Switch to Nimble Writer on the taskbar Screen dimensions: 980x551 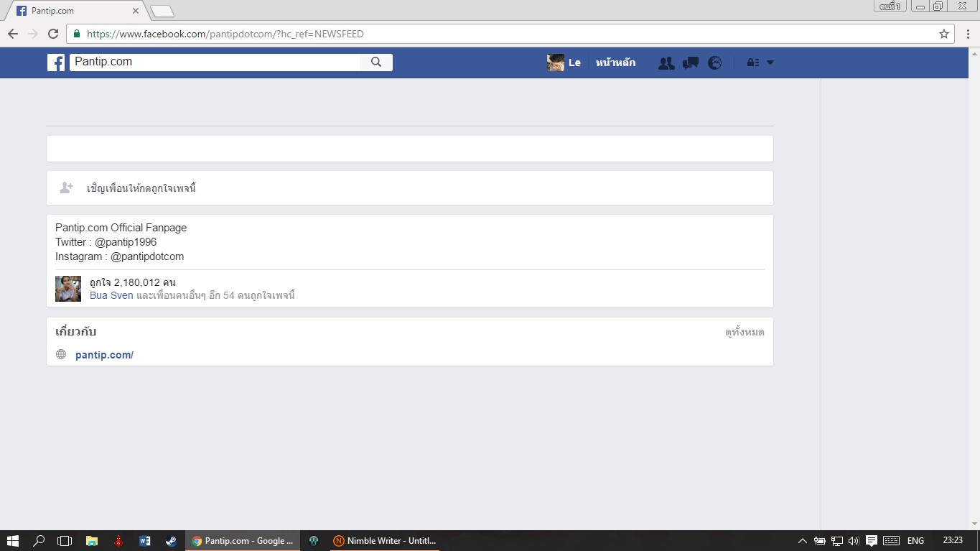pos(385,541)
